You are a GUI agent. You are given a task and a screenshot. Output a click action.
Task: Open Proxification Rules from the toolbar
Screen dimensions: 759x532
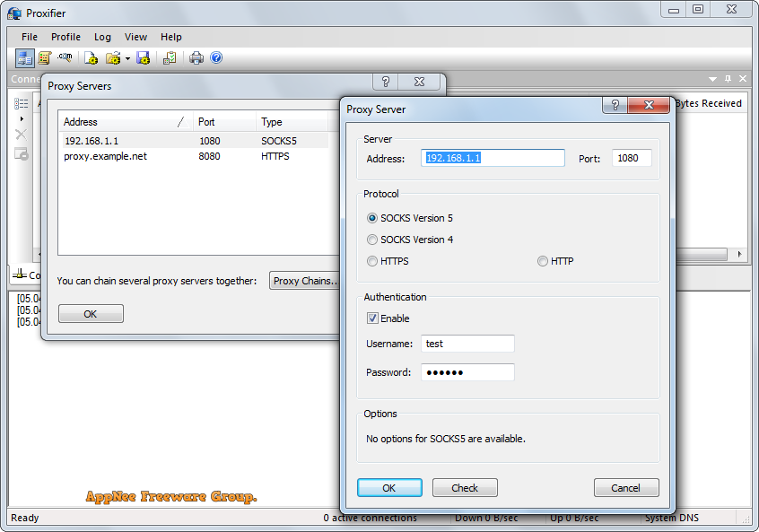point(45,58)
